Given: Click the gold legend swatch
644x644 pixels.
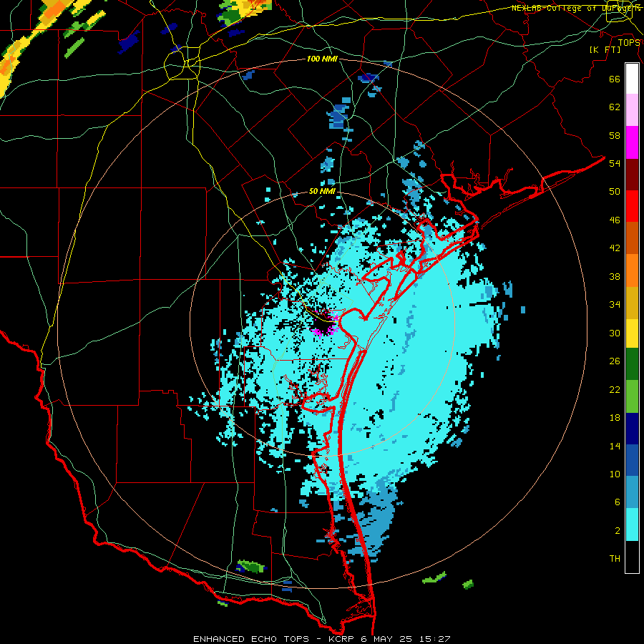Looking at the screenshot, I should (632, 303).
